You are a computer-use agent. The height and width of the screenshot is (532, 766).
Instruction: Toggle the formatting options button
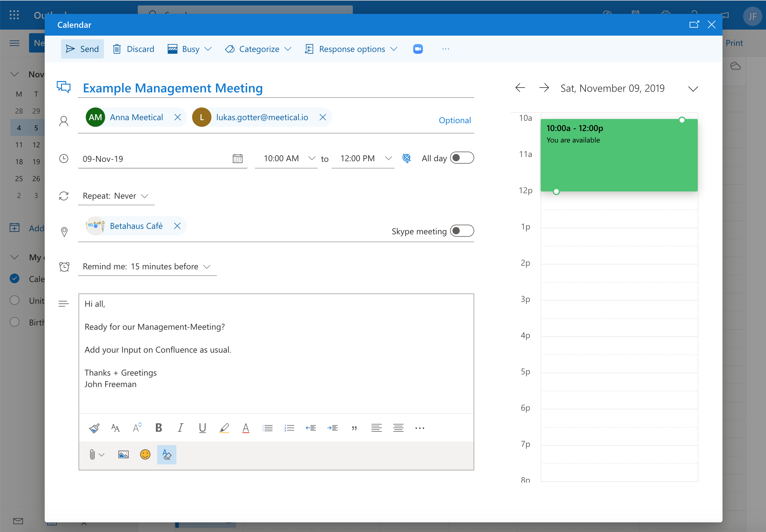coord(167,455)
